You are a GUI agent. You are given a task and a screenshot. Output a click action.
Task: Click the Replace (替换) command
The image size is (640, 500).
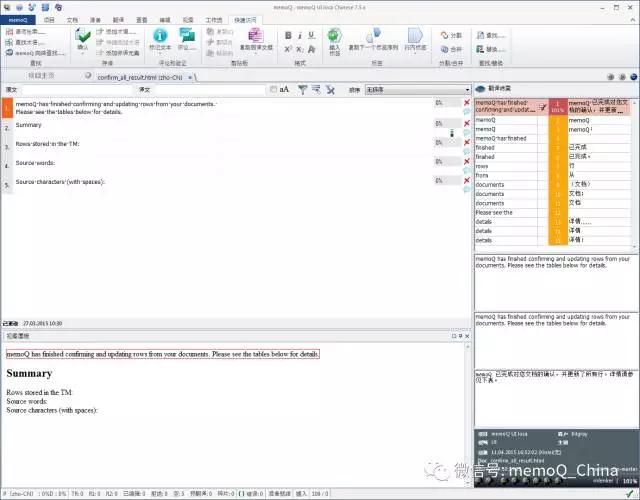(491, 49)
